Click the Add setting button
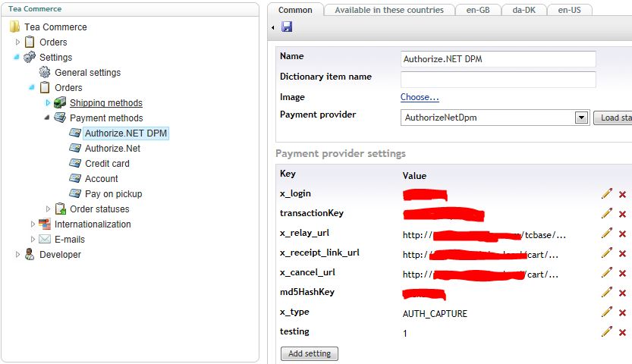Screen dimensions: 632x364 (310, 353)
